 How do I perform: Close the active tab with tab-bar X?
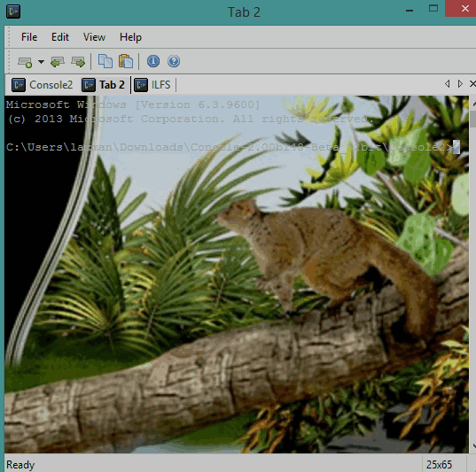click(x=472, y=83)
